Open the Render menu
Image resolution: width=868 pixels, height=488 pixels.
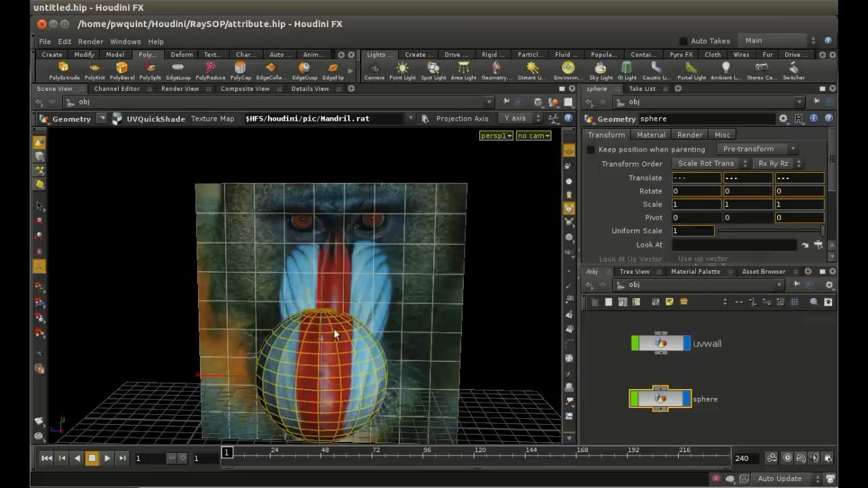[x=90, y=41]
